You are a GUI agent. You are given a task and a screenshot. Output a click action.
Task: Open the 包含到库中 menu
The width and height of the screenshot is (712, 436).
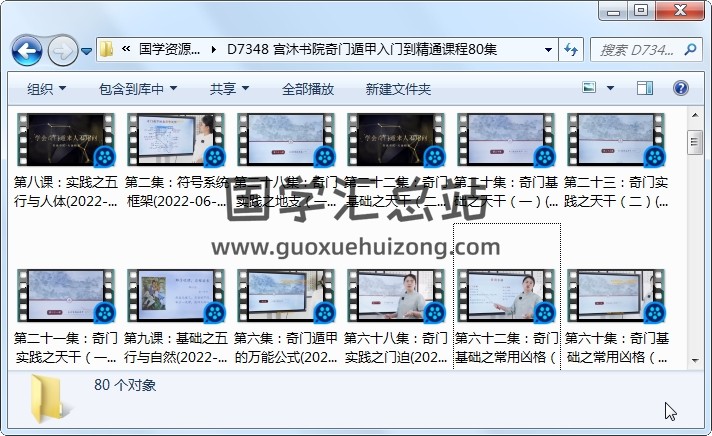[137, 89]
